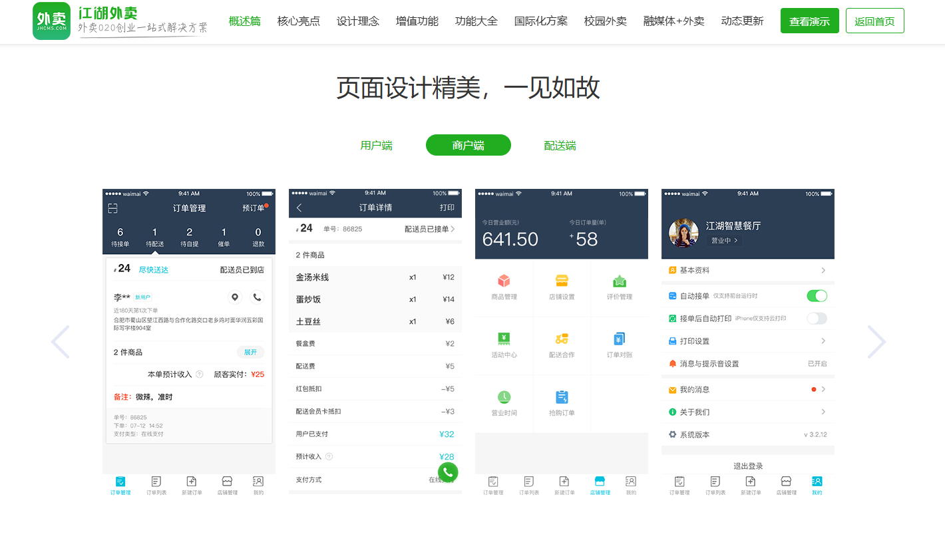Open 店铺设置 orange shop icon
The height and width of the screenshot is (560, 945).
tap(562, 281)
